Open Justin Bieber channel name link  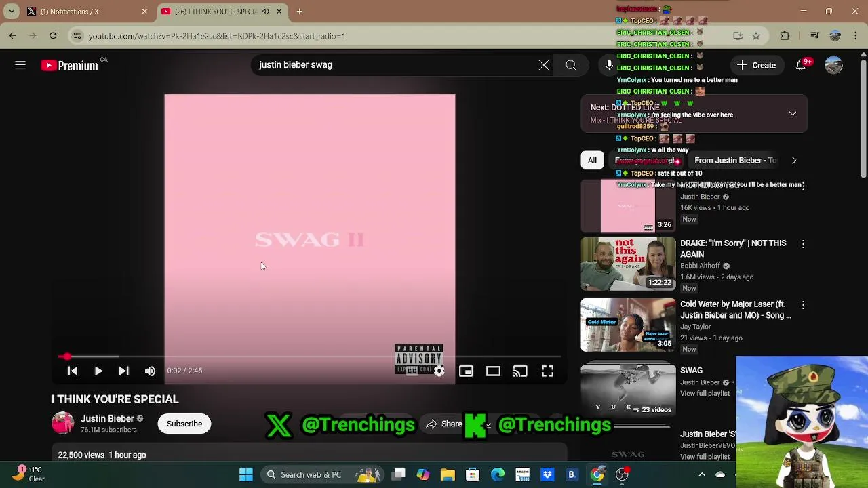(107, 418)
